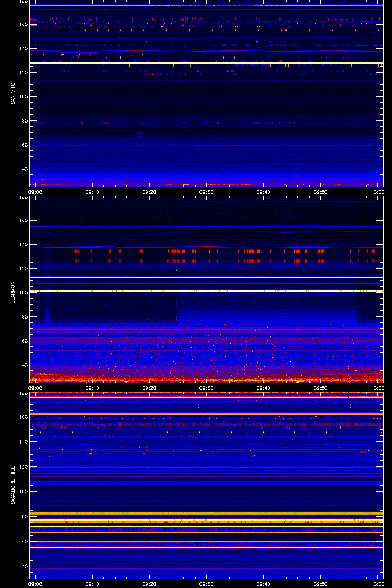Image resolution: width=392 pixels, height=588 pixels.
Task: Pick the 120 frequency tick on Sagamore Hill axis
Action: point(23,467)
